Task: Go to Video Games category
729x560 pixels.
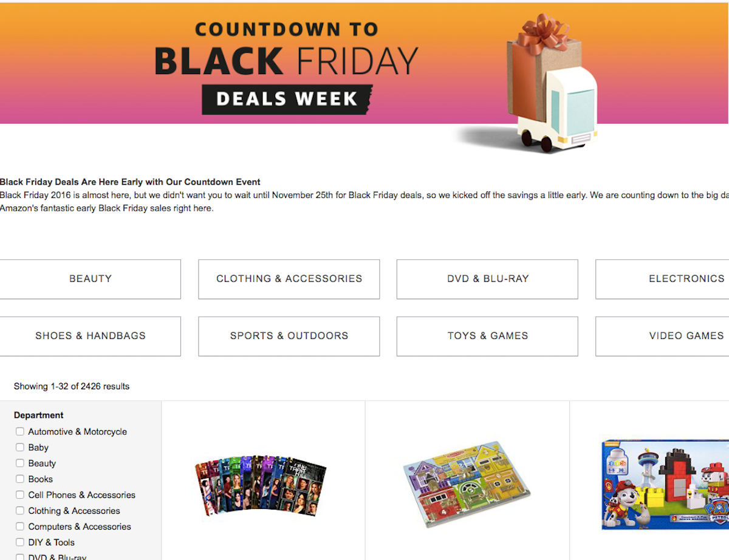Action: pyautogui.click(x=663, y=336)
